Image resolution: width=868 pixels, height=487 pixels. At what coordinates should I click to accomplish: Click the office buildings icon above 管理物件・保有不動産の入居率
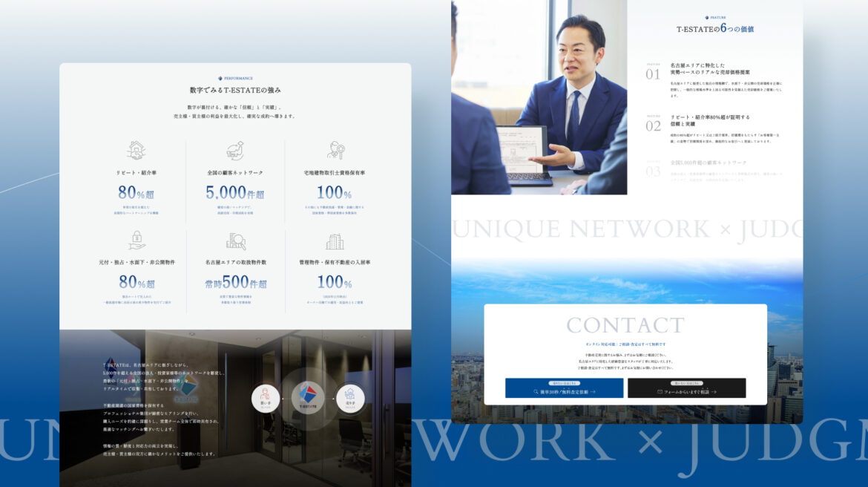[x=335, y=241]
